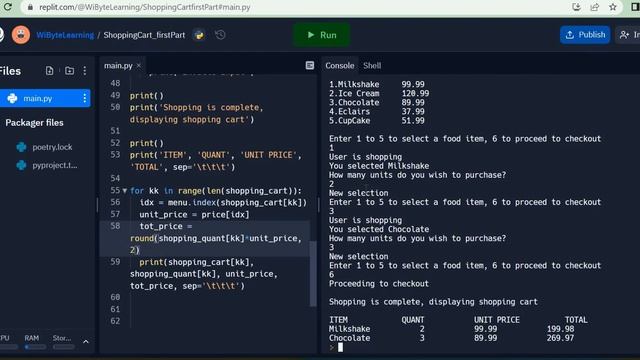Viewport: 640px width, 360px height.
Task: Share this page via browser icon
Action: pyautogui.click(x=595, y=7)
